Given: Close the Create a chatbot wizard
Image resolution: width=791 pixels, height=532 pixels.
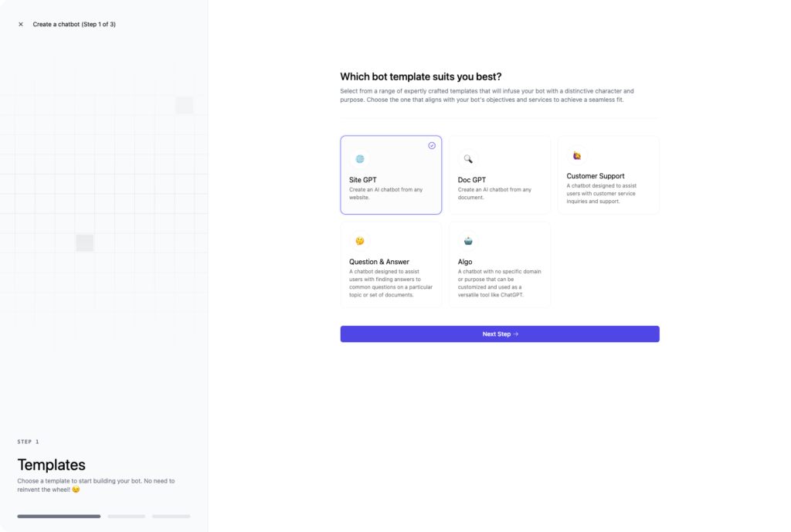Looking at the screenshot, I should [x=21, y=24].
